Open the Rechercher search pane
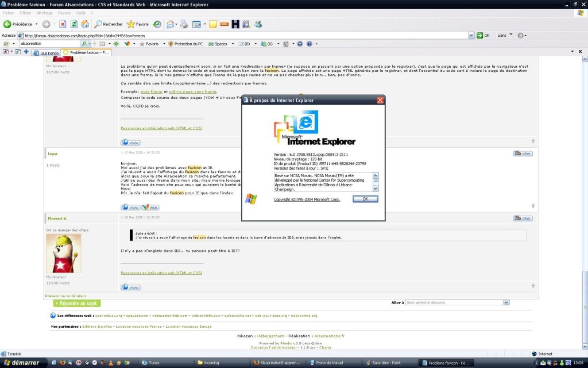Image resolution: width=588 pixels, height=368 pixels. (109, 24)
